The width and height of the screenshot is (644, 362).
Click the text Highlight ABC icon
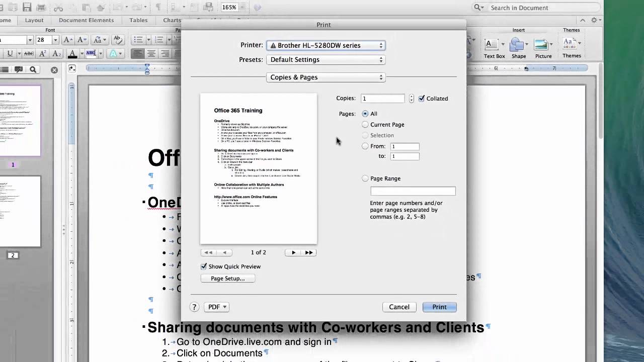coord(91,53)
